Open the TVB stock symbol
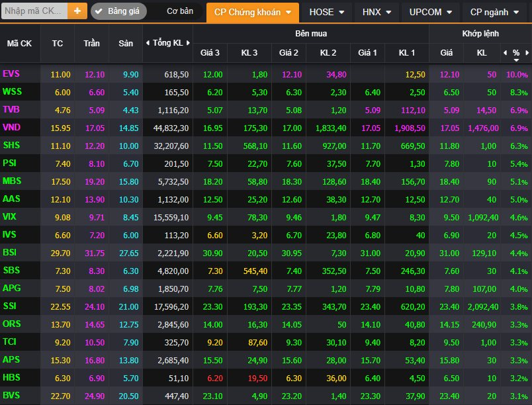The height and width of the screenshot is (405, 532). pos(11,110)
